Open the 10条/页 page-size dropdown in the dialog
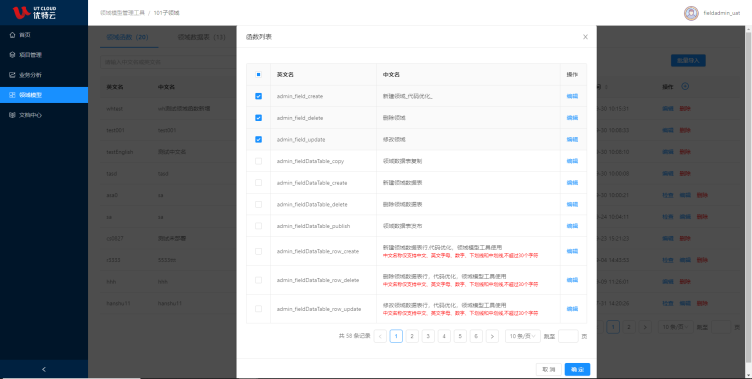Screen dimensions: 752x379 (523, 336)
